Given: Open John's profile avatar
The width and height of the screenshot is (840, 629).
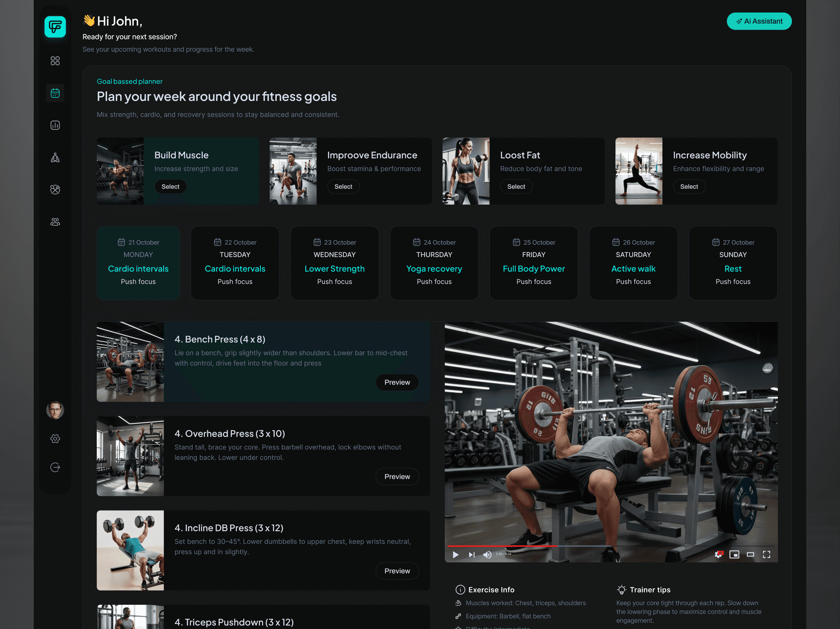Looking at the screenshot, I should [55, 410].
